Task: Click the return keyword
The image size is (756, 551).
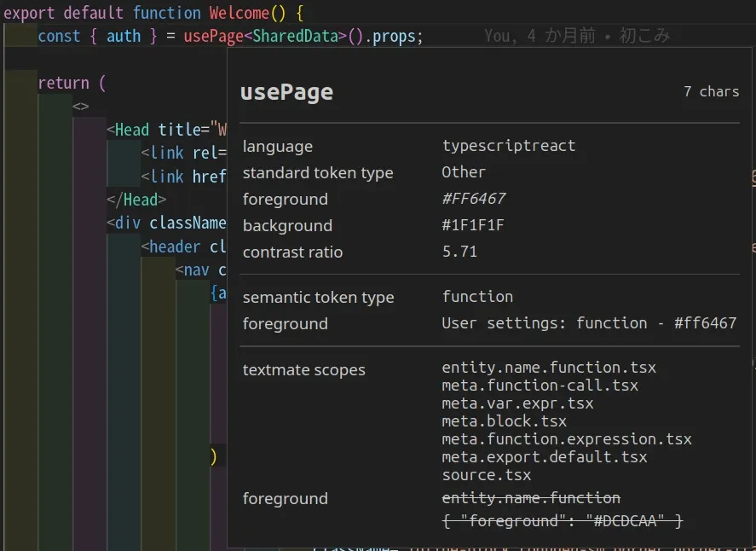Action: tap(63, 84)
